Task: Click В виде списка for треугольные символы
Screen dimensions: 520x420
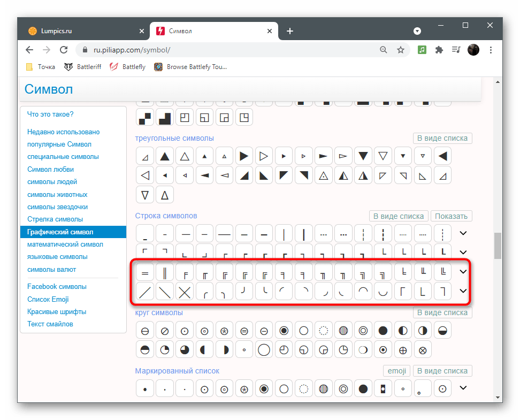Action: point(442,138)
